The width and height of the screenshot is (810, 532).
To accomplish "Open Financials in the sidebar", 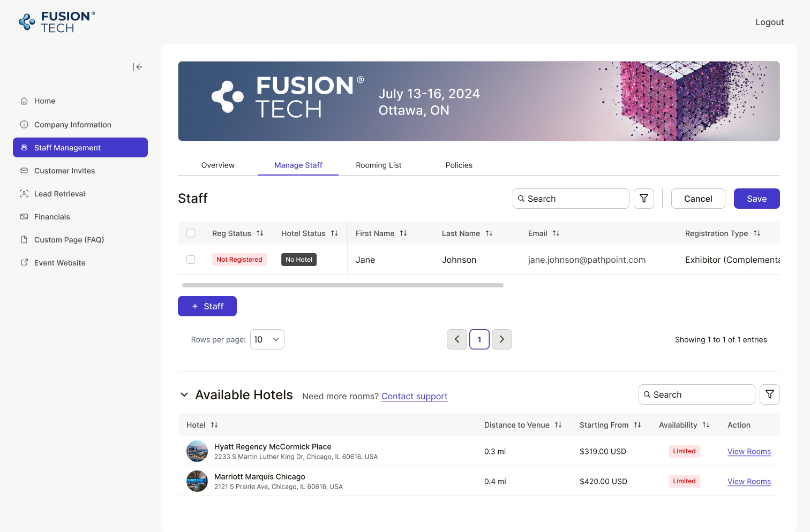I will (x=80, y=217).
